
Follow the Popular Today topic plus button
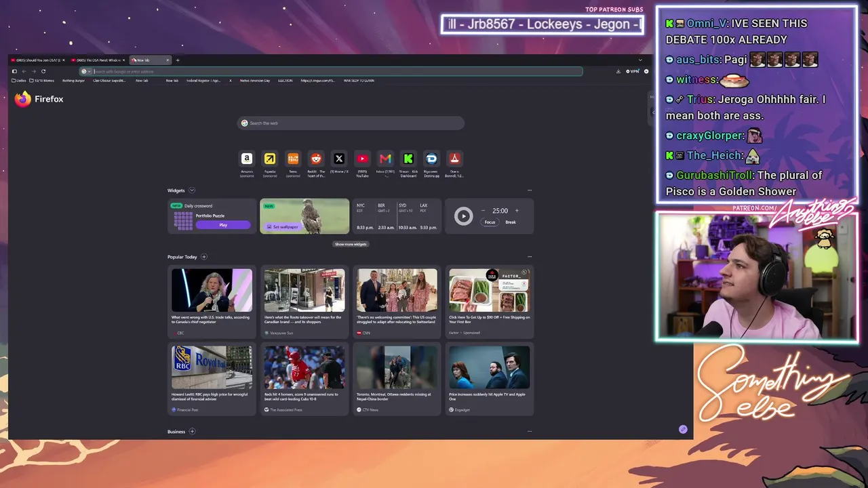click(x=204, y=257)
